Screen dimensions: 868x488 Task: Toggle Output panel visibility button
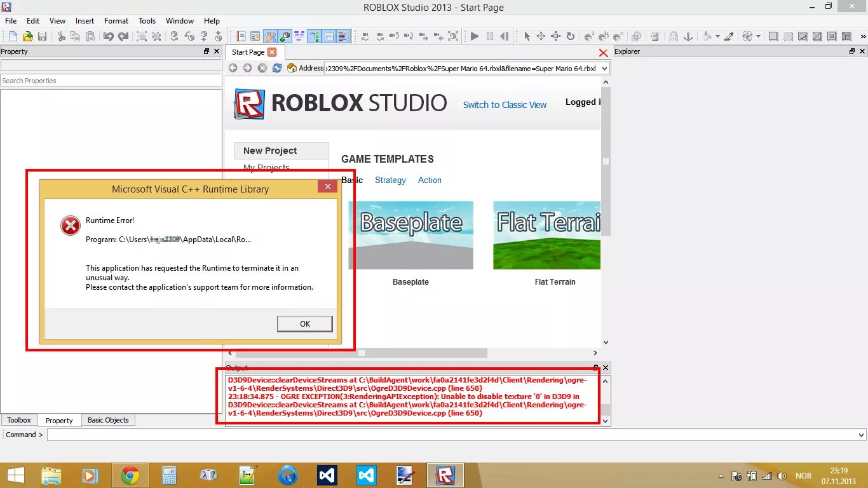pyautogui.click(x=343, y=37)
